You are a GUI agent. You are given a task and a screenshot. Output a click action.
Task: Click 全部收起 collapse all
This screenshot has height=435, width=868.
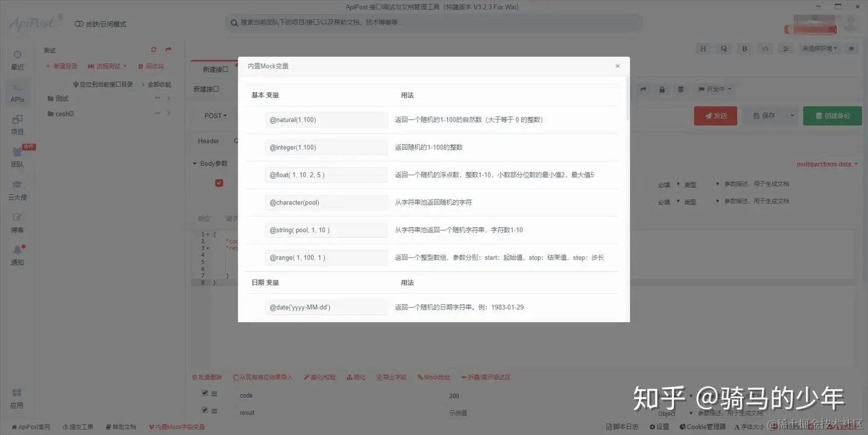click(x=156, y=84)
